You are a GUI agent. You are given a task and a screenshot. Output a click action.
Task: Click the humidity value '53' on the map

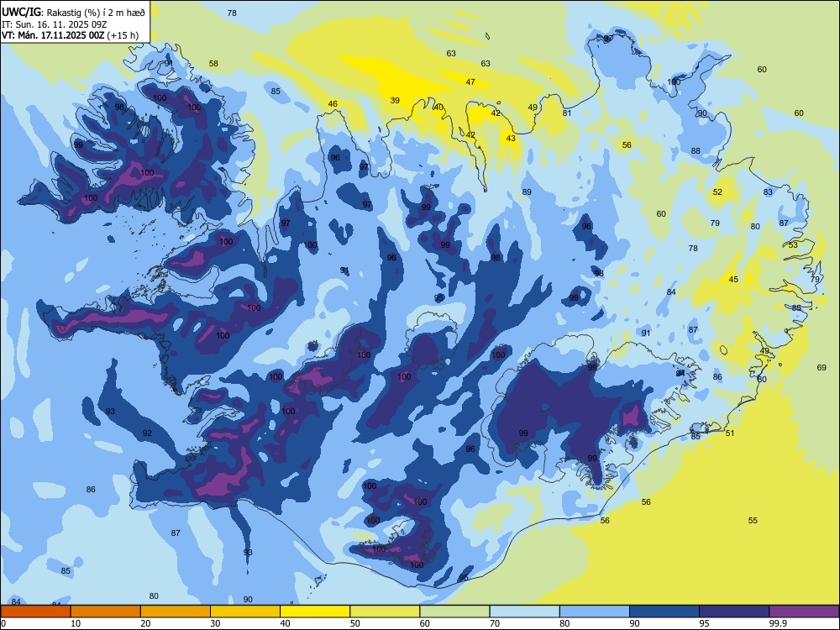pos(793,244)
